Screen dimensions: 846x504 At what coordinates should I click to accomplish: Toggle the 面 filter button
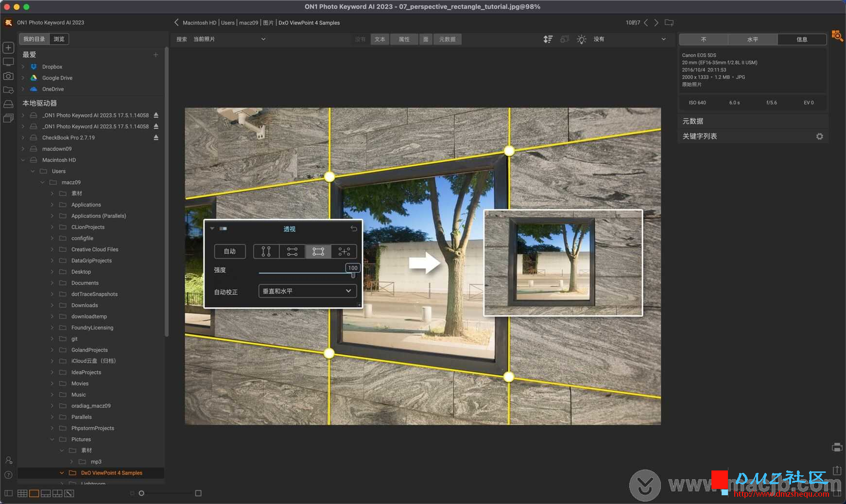[426, 39]
